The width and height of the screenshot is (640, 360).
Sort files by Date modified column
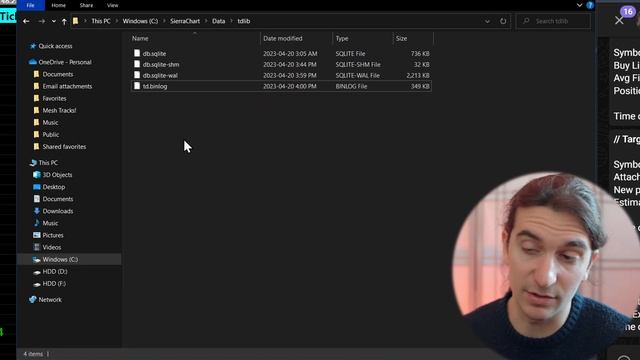pyautogui.click(x=282, y=38)
